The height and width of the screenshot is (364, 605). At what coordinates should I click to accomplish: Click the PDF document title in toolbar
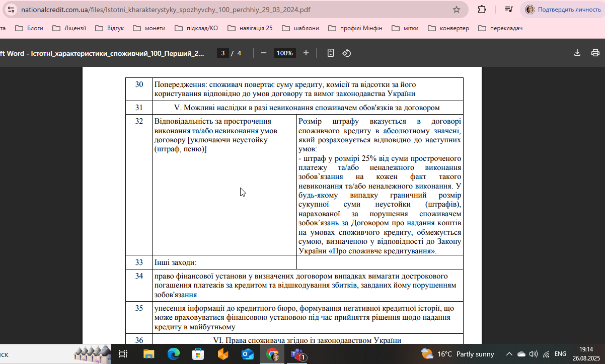[x=102, y=53]
